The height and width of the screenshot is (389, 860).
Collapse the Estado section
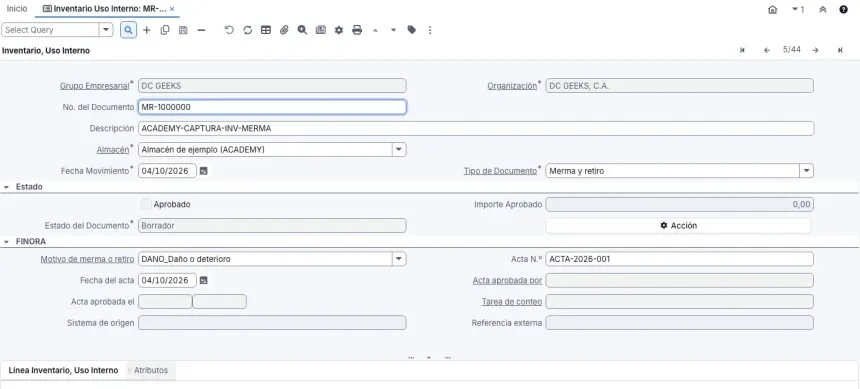click(7, 187)
